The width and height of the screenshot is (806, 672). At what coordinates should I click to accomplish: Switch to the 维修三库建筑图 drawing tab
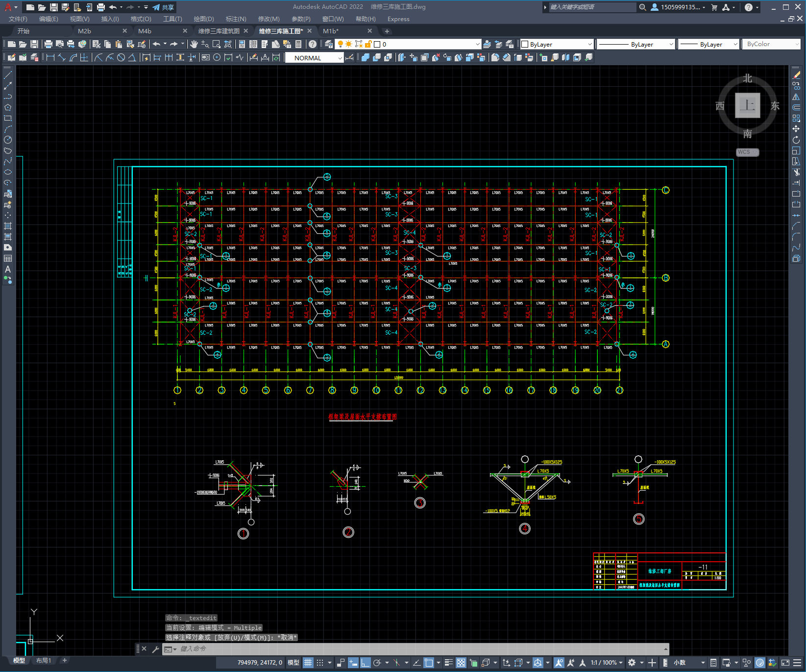click(219, 31)
